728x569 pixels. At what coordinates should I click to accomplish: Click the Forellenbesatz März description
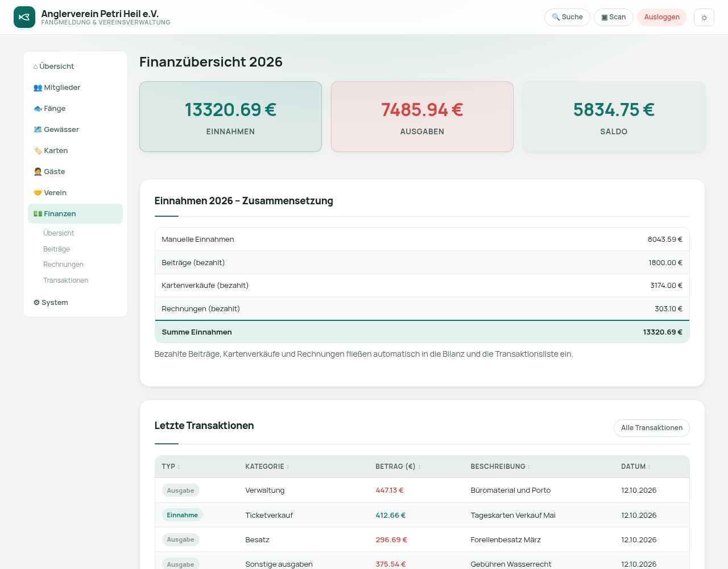(x=506, y=540)
